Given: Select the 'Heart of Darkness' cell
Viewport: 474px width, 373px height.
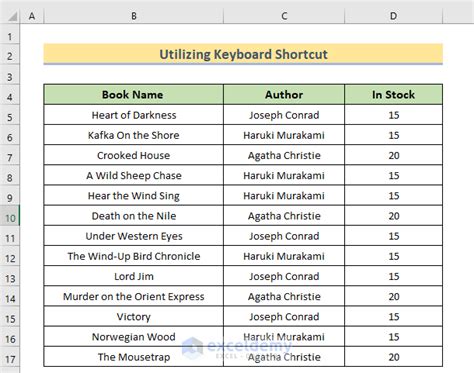Looking at the screenshot, I should click(x=133, y=115).
